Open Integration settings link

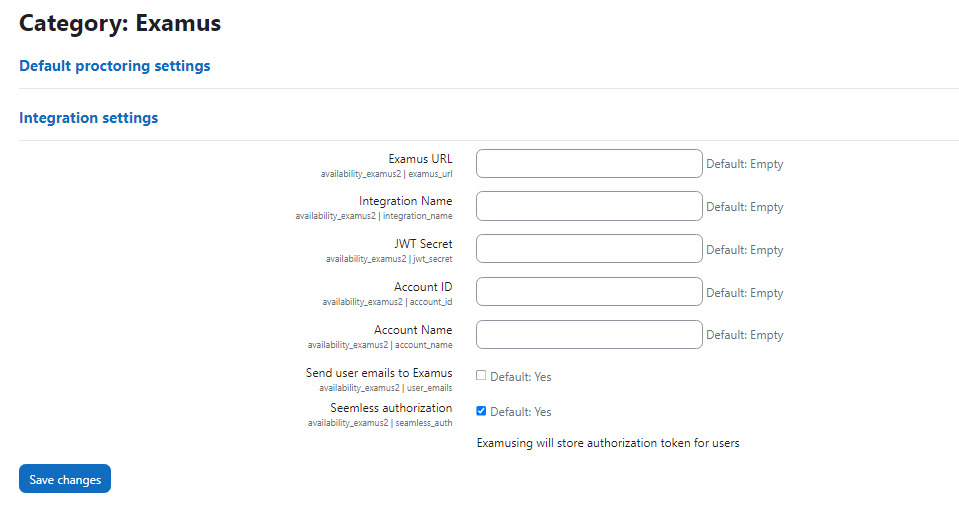pos(89,118)
